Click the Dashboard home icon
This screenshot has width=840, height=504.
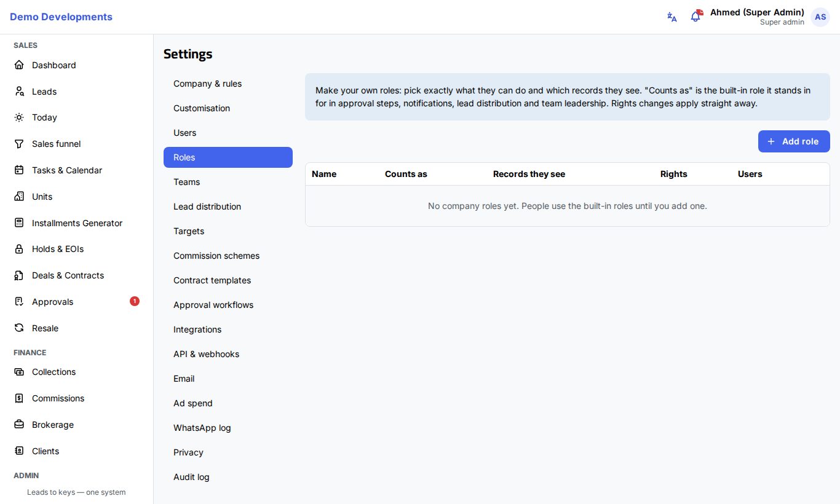pyautogui.click(x=19, y=65)
